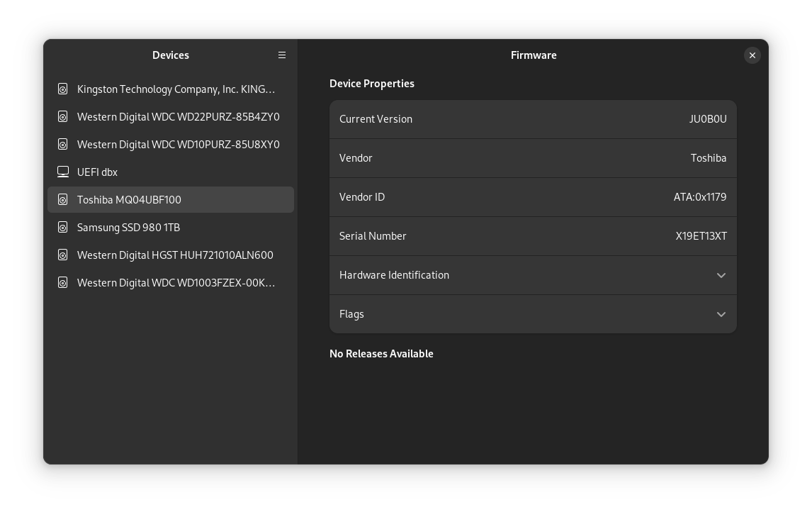Select Western Digital WDC WD10PURZ-85U8XY0
Viewport: 812px width, 512px height.
point(170,144)
